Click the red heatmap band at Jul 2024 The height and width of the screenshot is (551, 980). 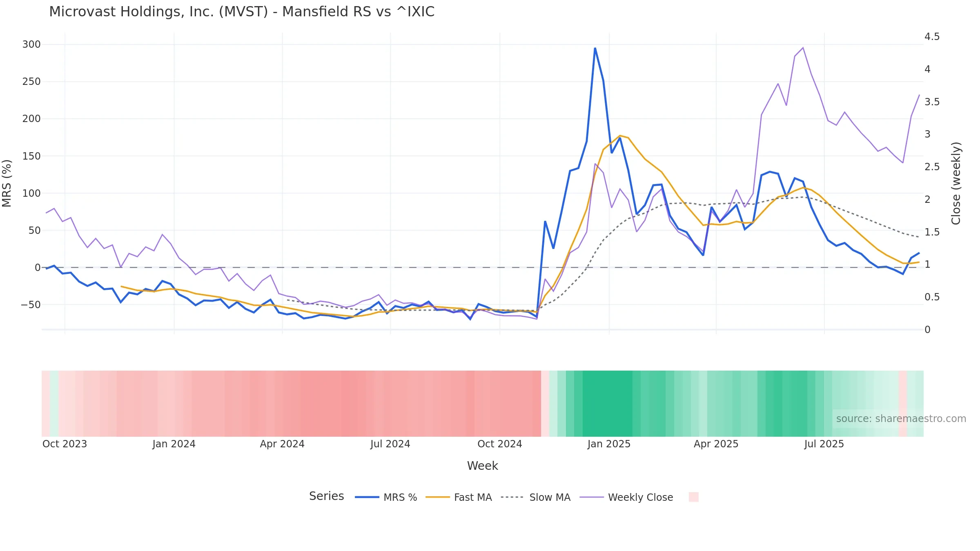[x=390, y=404]
